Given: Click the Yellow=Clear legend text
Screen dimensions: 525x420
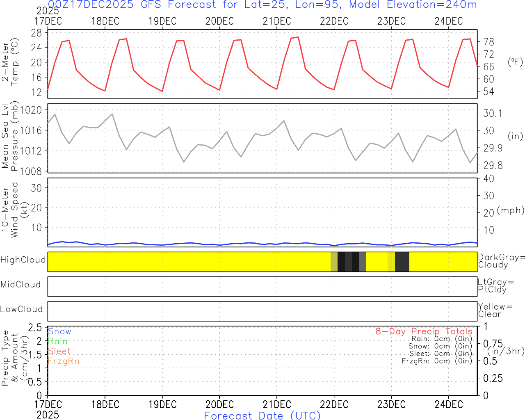Looking at the screenshot, I should 495,310.
